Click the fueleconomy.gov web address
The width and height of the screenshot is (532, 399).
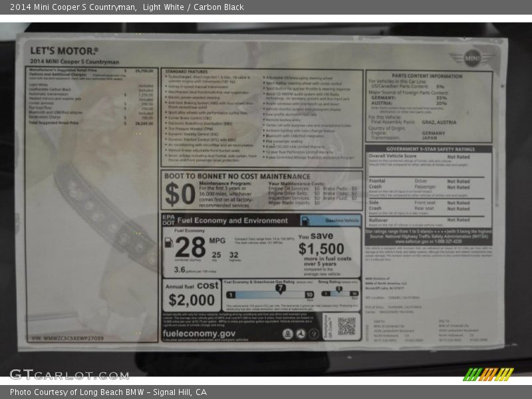pos(199,333)
